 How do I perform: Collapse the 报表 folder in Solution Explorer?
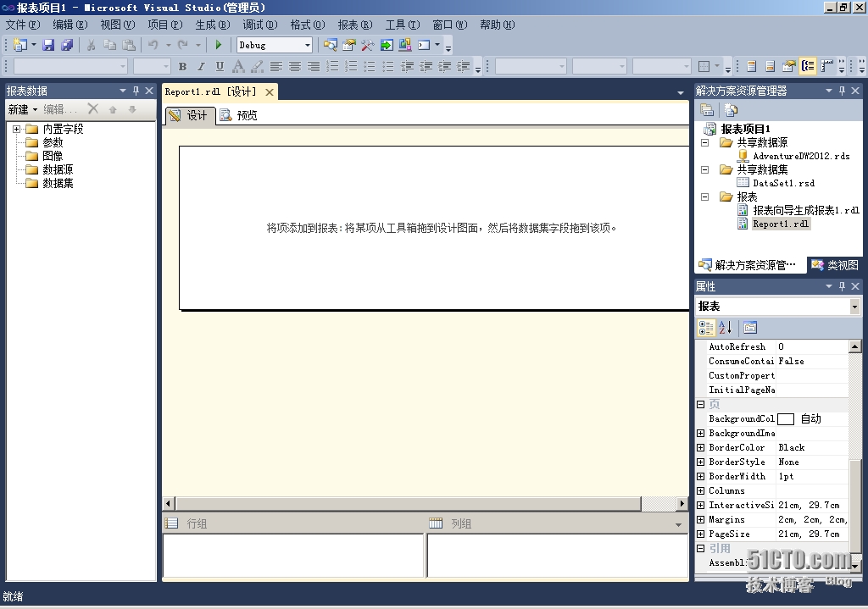[704, 197]
